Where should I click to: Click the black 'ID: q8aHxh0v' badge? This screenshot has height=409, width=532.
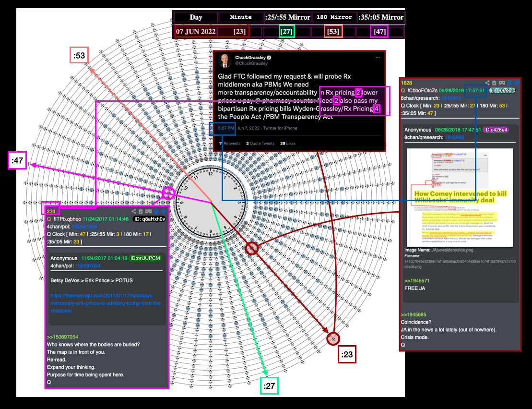coord(149,219)
